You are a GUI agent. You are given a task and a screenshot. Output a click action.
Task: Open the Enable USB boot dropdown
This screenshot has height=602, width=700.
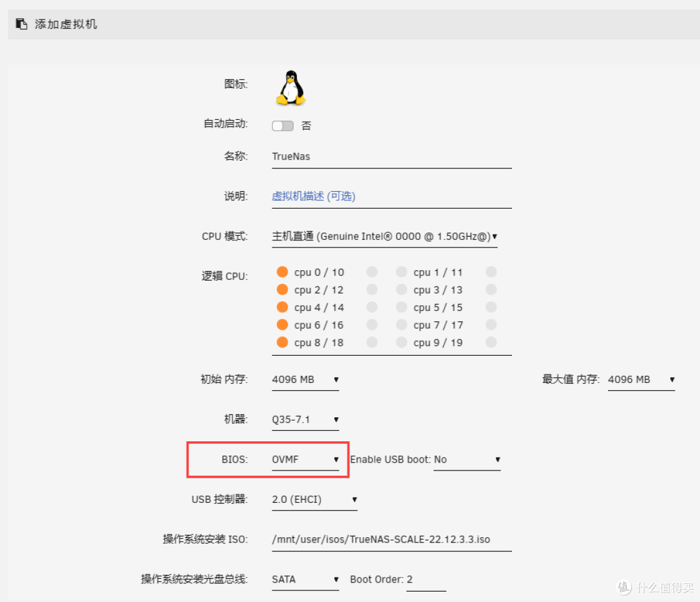[467, 459]
